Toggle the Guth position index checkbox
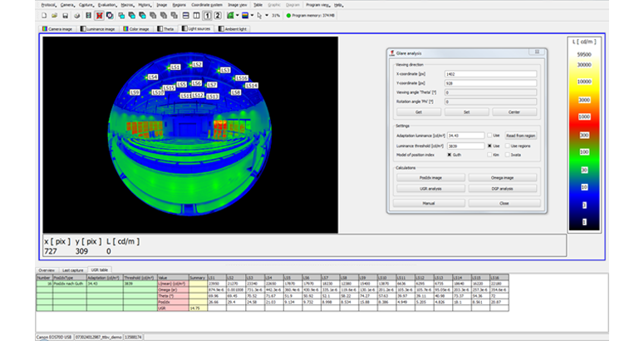 coord(450,155)
